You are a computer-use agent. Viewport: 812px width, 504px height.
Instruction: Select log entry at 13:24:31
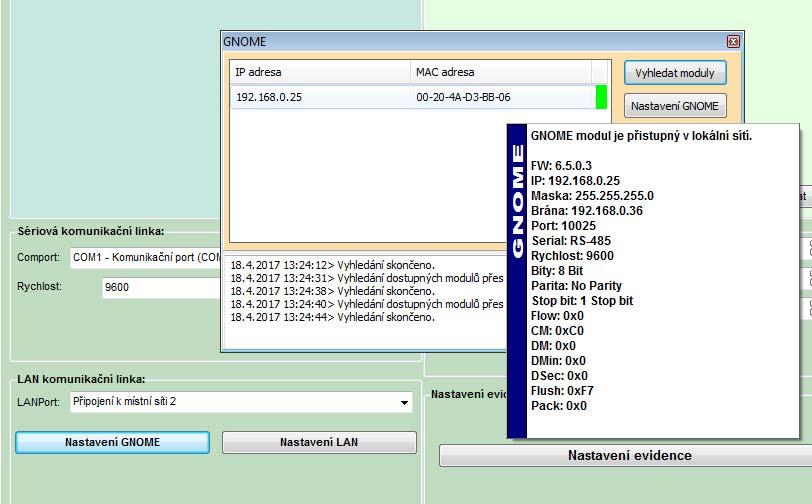coord(367,278)
